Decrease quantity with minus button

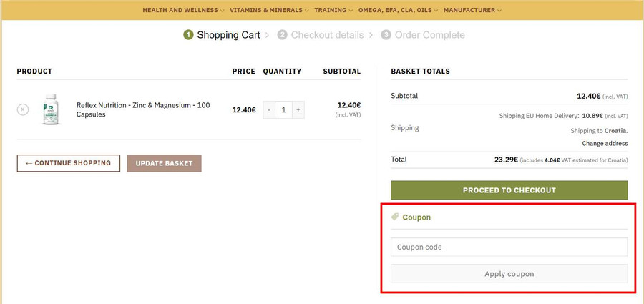point(269,110)
